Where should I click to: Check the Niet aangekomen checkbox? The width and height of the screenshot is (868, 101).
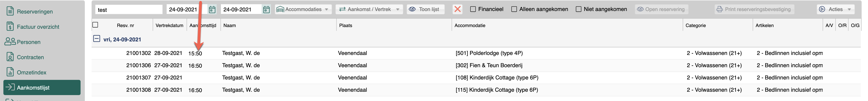tap(579, 9)
